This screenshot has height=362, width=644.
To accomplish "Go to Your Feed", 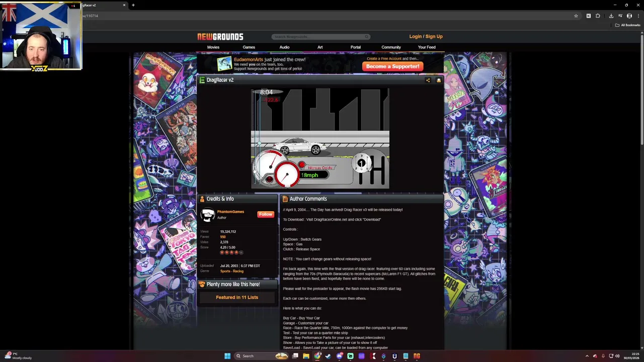I will pyautogui.click(x=427, y=47).
